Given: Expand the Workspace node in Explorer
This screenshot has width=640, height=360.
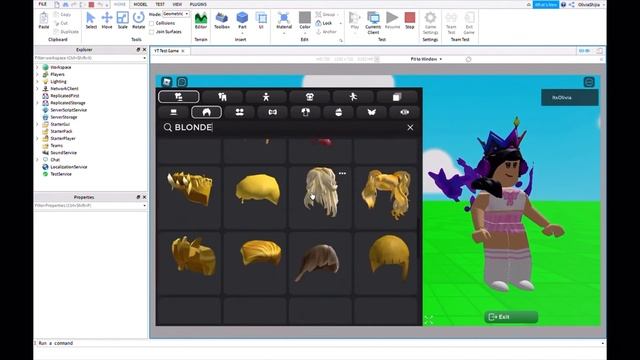Looking at the screenshot, I should pos(37,67).
